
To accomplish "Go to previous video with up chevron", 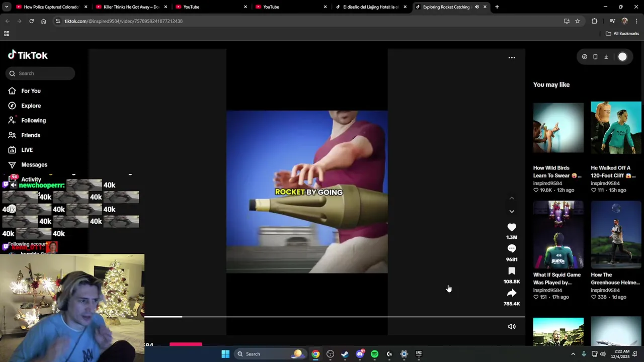I will [512, 198].
